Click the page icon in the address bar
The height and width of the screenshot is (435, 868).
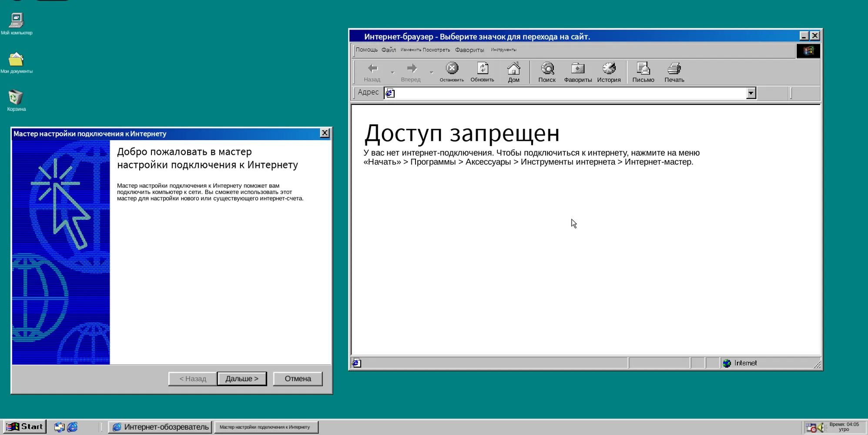[390, 93]
